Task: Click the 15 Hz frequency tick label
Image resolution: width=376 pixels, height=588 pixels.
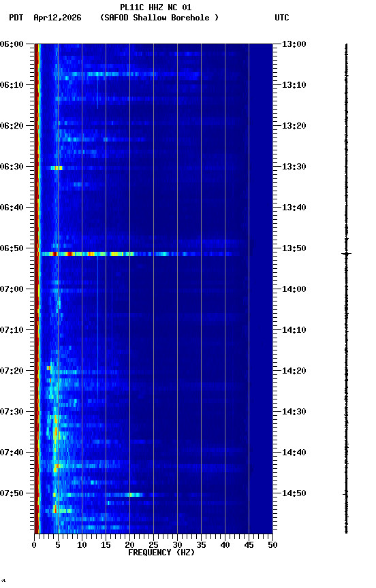Action: coord(106,545)
